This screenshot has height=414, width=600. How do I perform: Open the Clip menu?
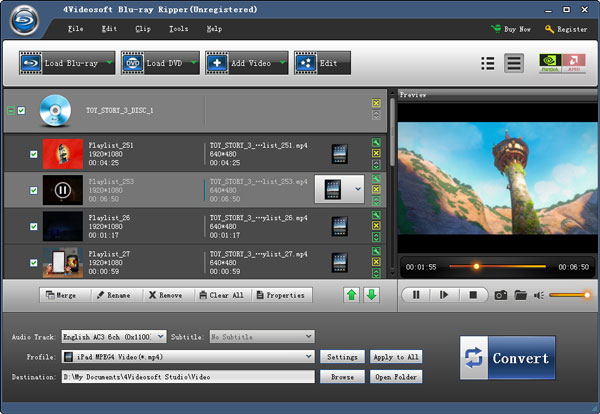tap(143, 29)
